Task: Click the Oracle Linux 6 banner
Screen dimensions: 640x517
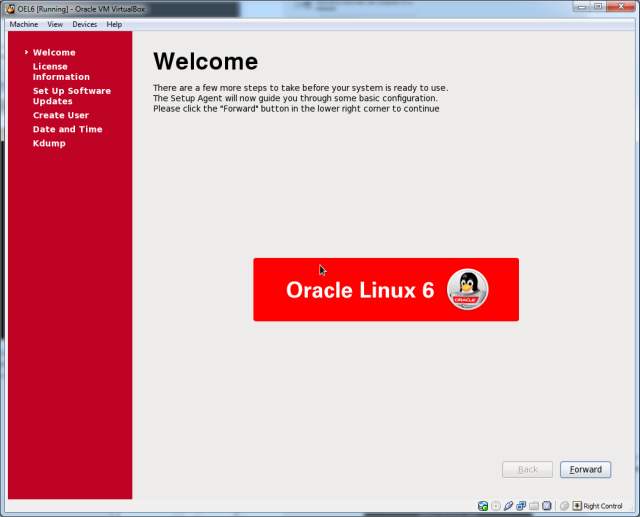Action: tap(386, 289)
